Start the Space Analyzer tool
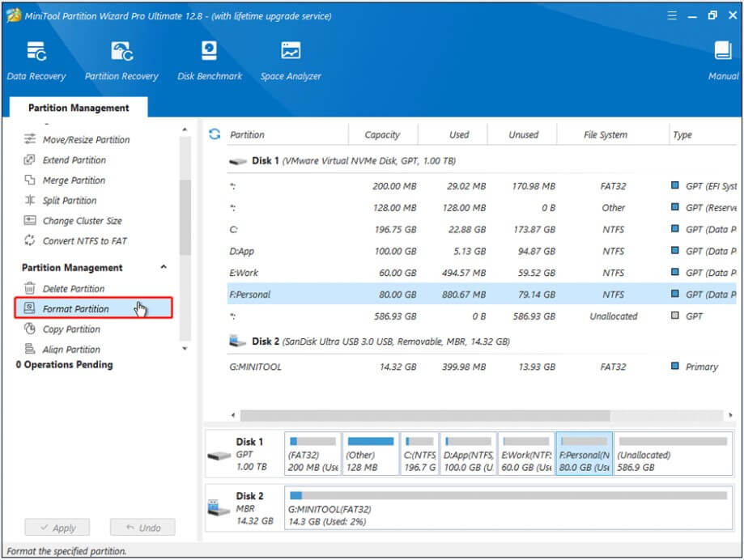The width and height of the screenshot is (744, 560). pos(291,61)
